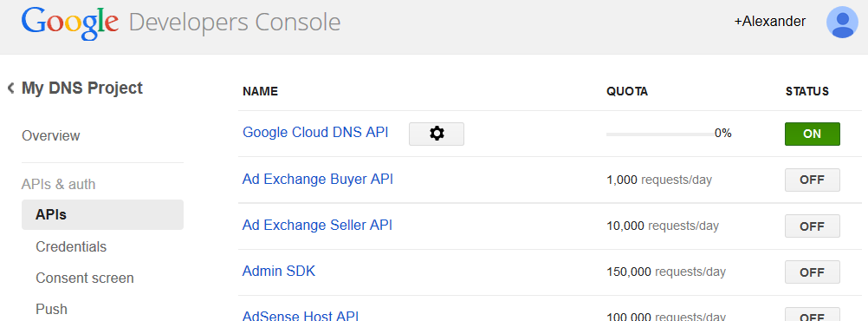
Task: Click +Alexander account link
Action: 769,22
